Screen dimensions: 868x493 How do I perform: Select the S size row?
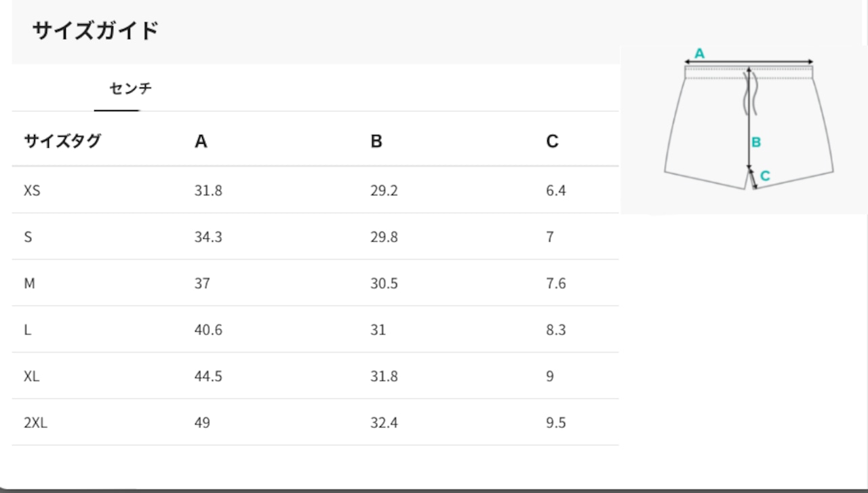pyautogui.click(x=315, y=237)
